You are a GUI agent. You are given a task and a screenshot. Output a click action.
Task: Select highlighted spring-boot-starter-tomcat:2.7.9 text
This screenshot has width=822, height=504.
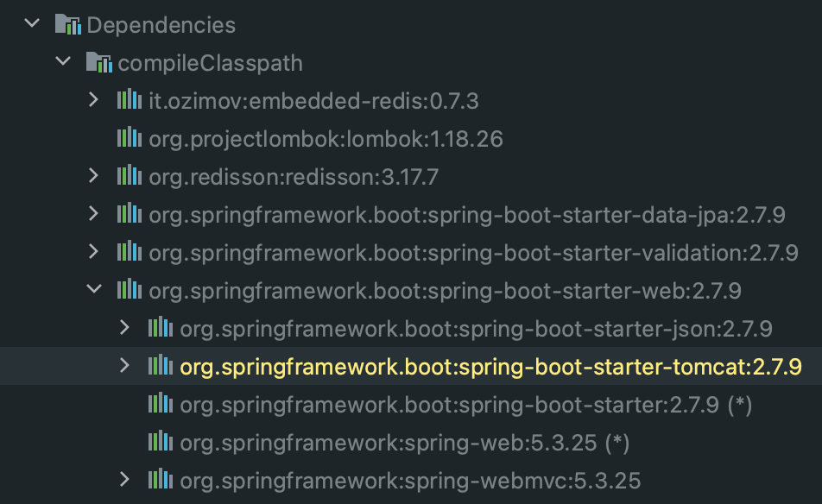[490, 368]
